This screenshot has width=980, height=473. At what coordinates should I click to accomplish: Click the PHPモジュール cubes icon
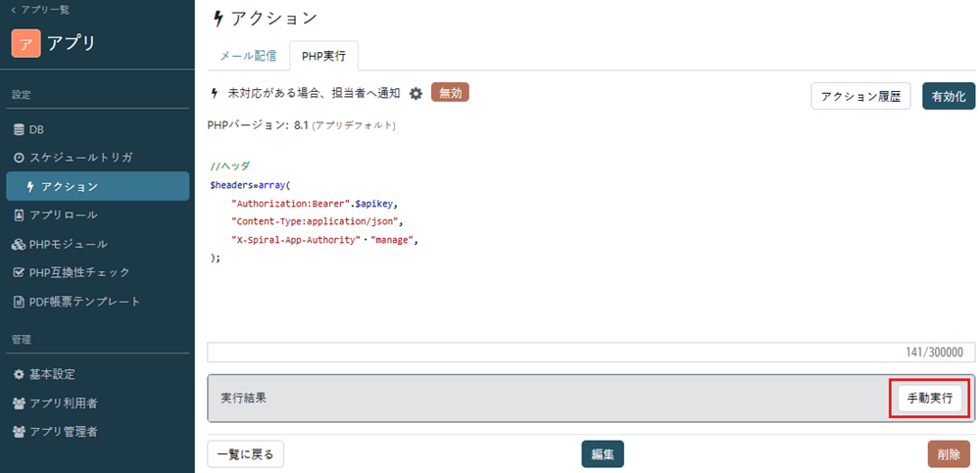19,244
